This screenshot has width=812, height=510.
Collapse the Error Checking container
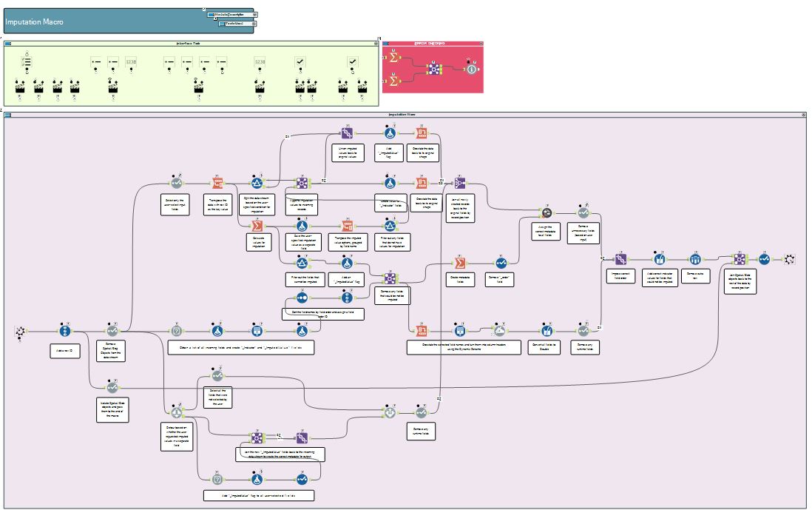pos(480,44)
